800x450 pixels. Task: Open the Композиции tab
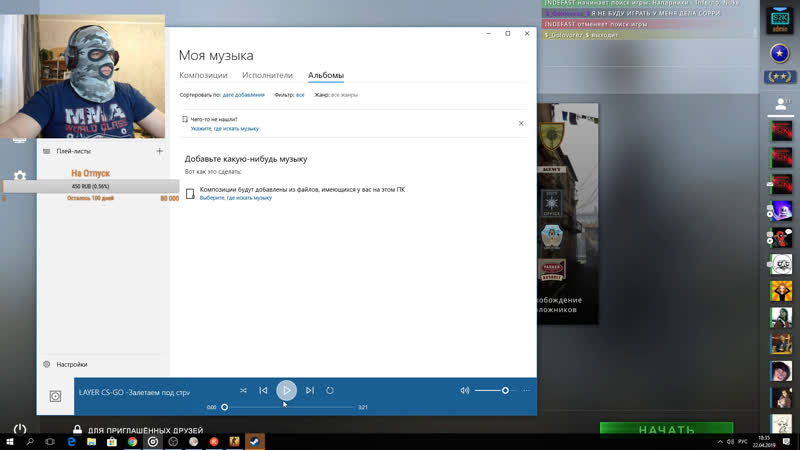[203, 75]
